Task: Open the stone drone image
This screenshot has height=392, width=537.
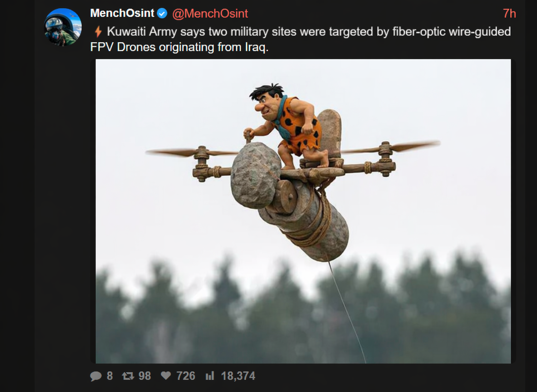Action: coord(303,211)
